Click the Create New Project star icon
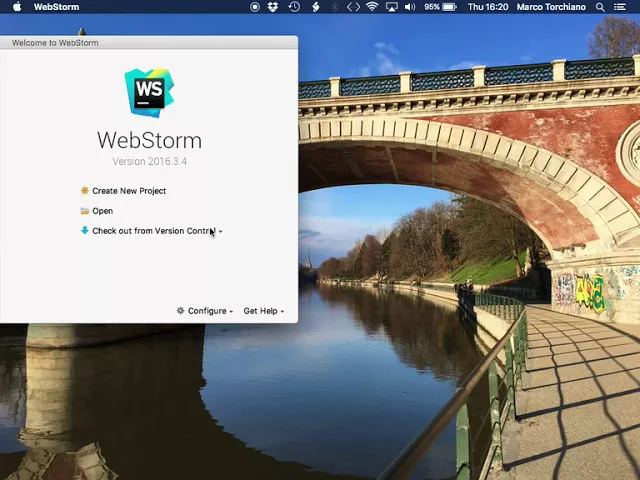 click(x=84, y=191)
